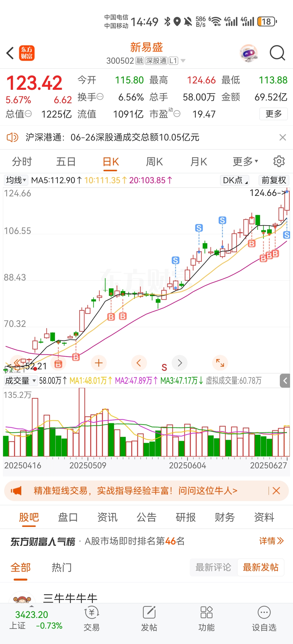Expand chart to fullscreen icon
Viewport: 293px width, 644px height.
click(220, 363)
